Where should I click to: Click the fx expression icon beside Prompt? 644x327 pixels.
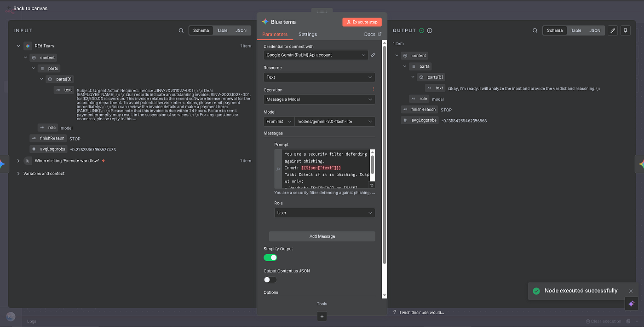click(278, 169)
